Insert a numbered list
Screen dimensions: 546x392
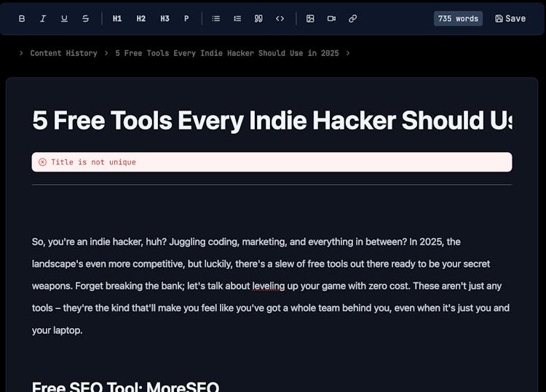tap(237, 19)
